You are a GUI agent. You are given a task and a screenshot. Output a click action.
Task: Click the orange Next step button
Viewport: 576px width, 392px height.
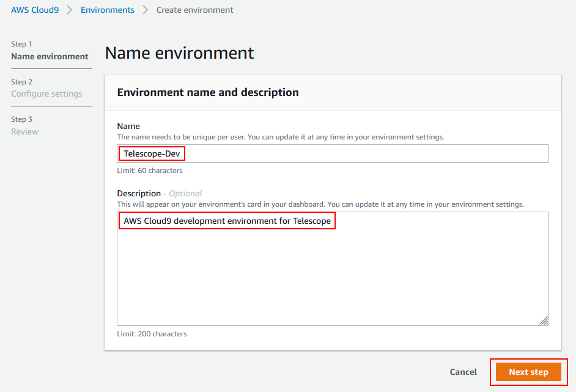coord(528,372)
